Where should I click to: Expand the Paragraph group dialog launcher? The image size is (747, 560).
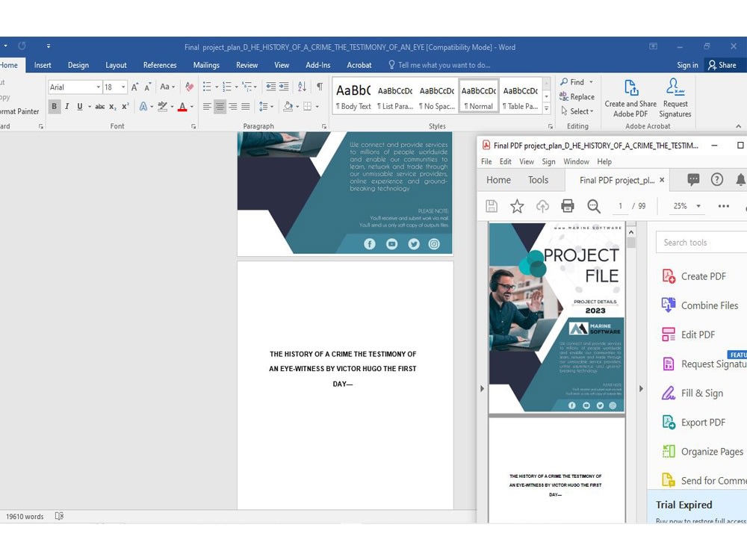[x=324, y=126]
